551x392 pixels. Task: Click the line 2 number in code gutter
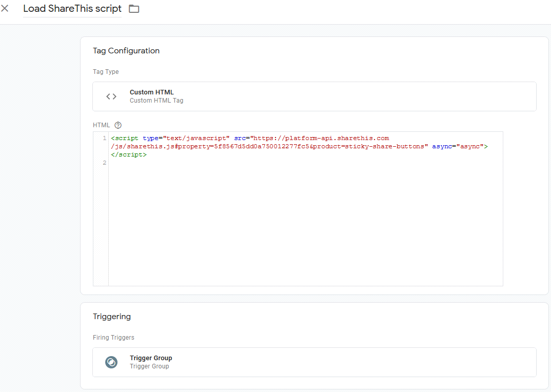(x=104, y=163)
